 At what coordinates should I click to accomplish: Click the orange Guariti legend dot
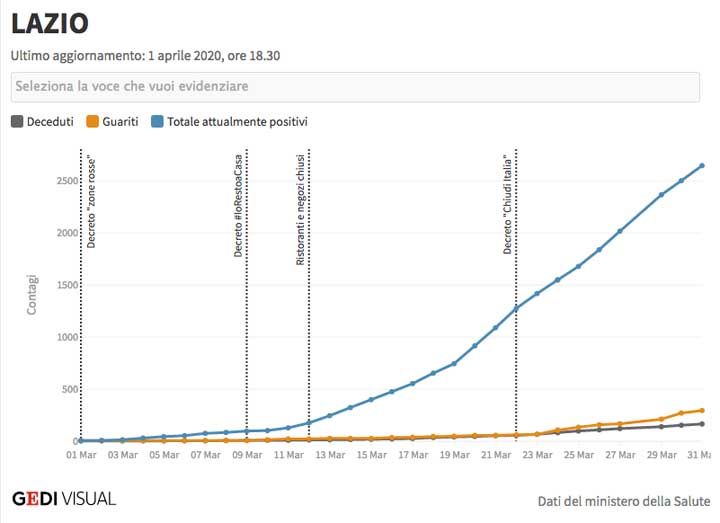[92, 122]
